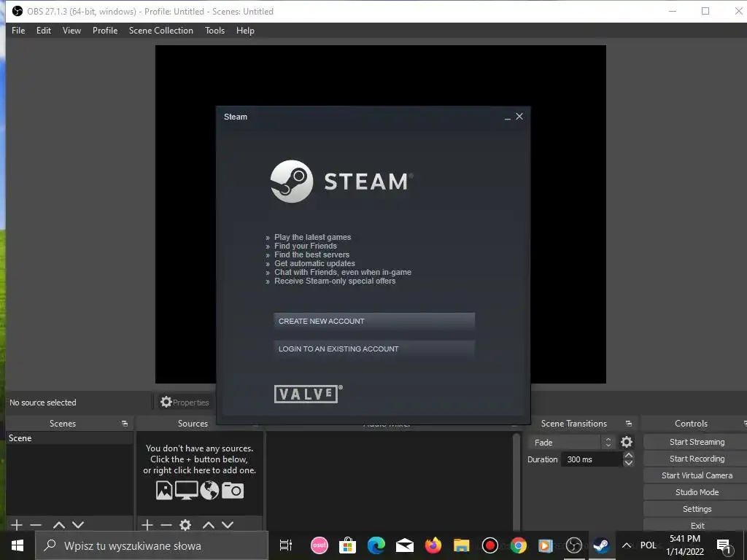Screen dimensions: 747x560
Task: Open the notification center icon
Action: click(724, 547)
